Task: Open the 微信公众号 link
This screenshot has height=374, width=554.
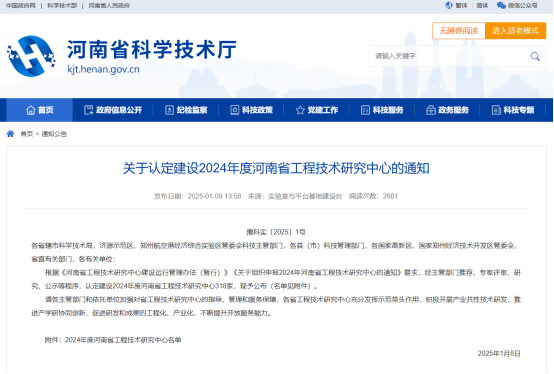Action: [x=523, y=5]
